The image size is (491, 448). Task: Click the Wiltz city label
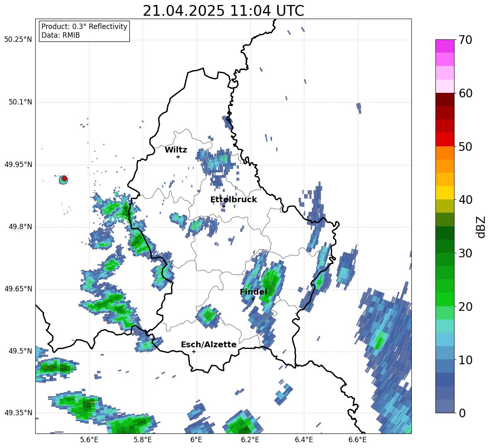(x=176, y=150)
